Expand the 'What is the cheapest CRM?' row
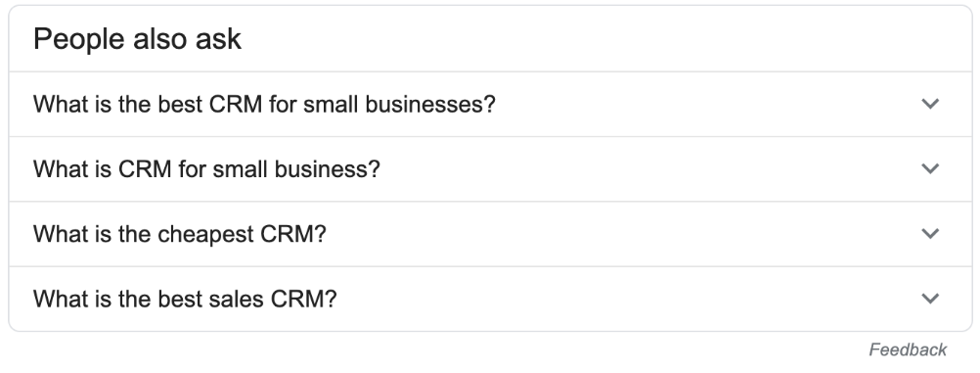This screenshot has width=980, height=373. pos(491,234)
